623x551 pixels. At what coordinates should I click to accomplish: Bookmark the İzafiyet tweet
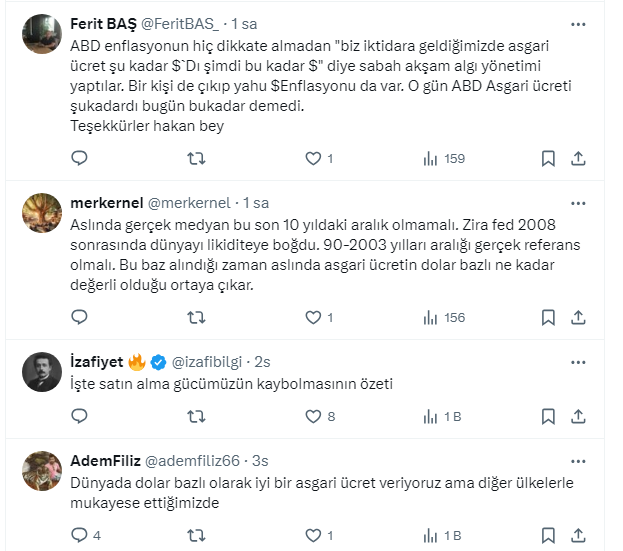coord(548,416)
